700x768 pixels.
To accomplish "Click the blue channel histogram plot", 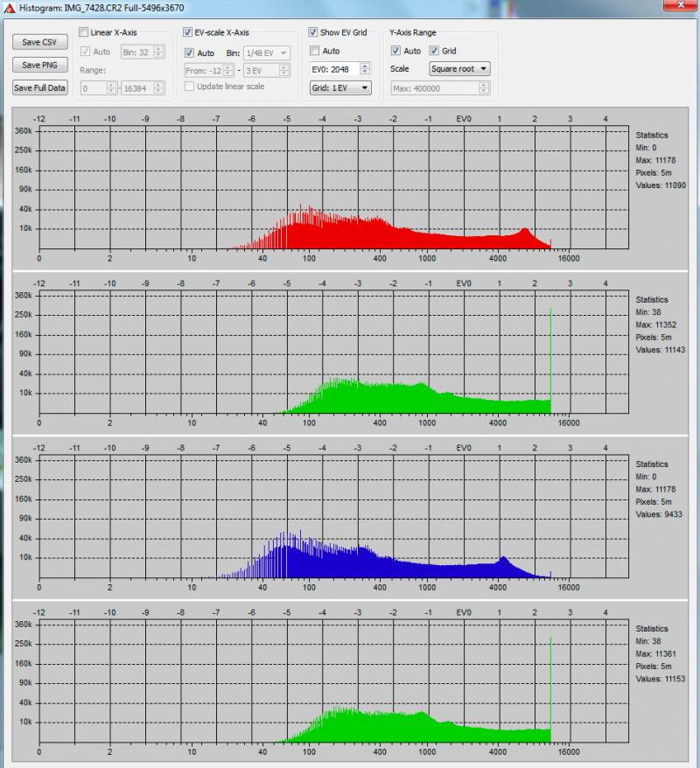I will point(333,517).
